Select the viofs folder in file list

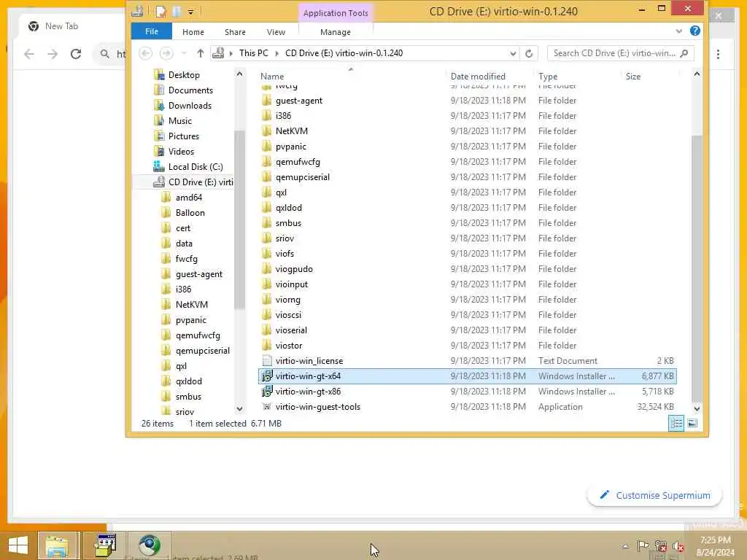tap(285, 253)
